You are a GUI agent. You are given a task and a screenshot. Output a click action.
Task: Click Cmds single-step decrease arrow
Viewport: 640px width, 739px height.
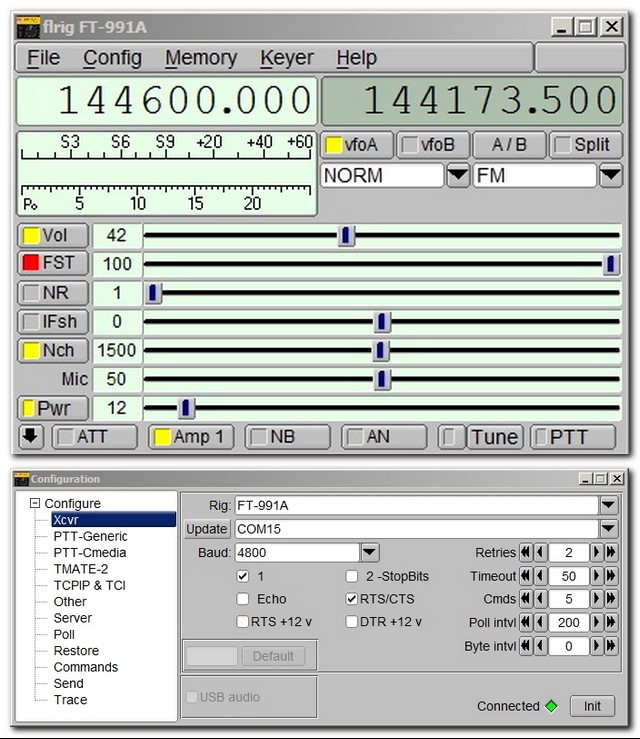click(541, 599)
